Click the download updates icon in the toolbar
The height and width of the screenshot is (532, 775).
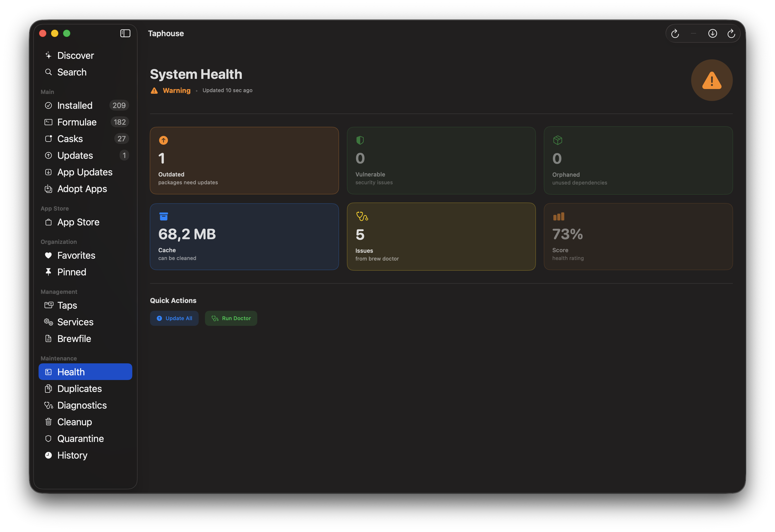(713, 33)
